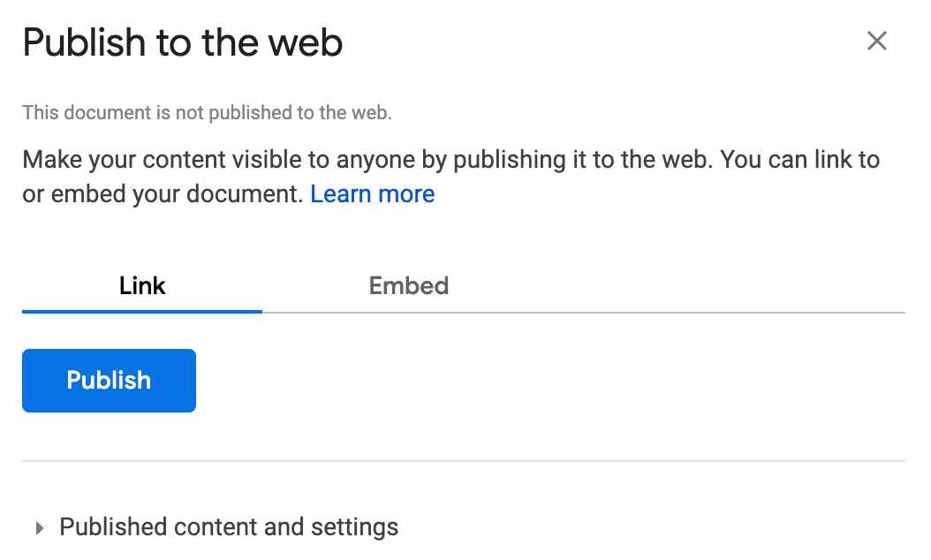
Task: Click the blue Publish button
Action: [109, 381]
